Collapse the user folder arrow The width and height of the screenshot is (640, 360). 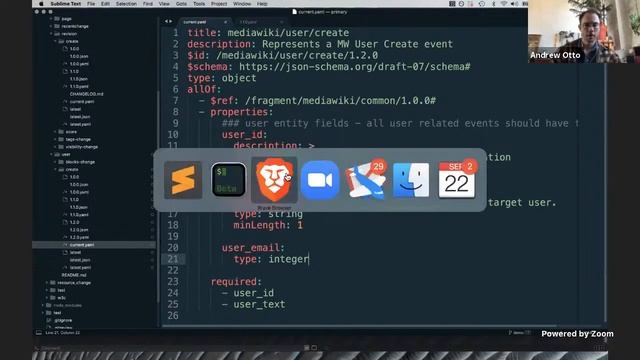(51, 154)
